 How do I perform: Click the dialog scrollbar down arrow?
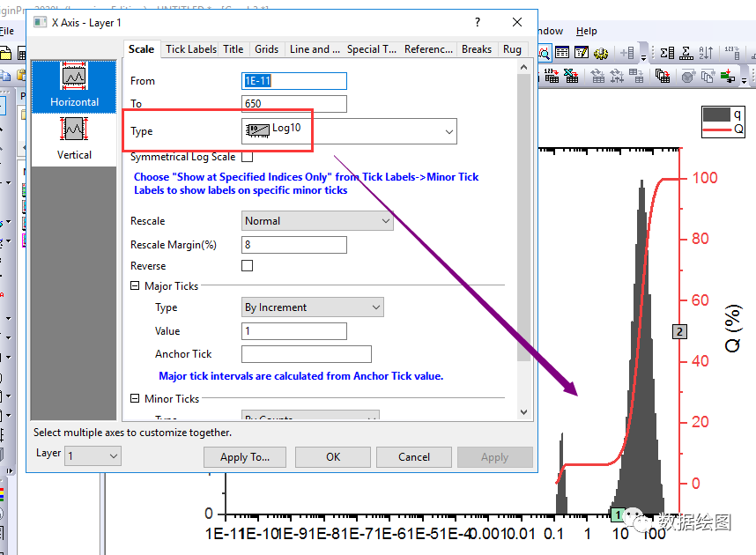click(x=523, y=412)
